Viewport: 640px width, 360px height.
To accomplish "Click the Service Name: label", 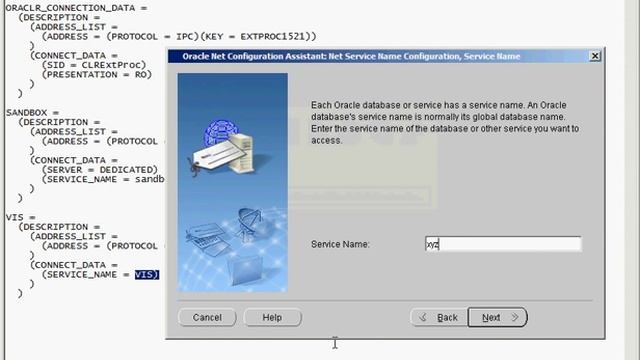I will (x=340, y=244).
